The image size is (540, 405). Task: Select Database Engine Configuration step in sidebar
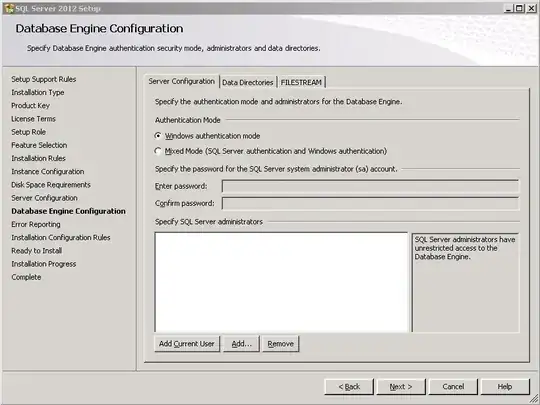(69, 211)
